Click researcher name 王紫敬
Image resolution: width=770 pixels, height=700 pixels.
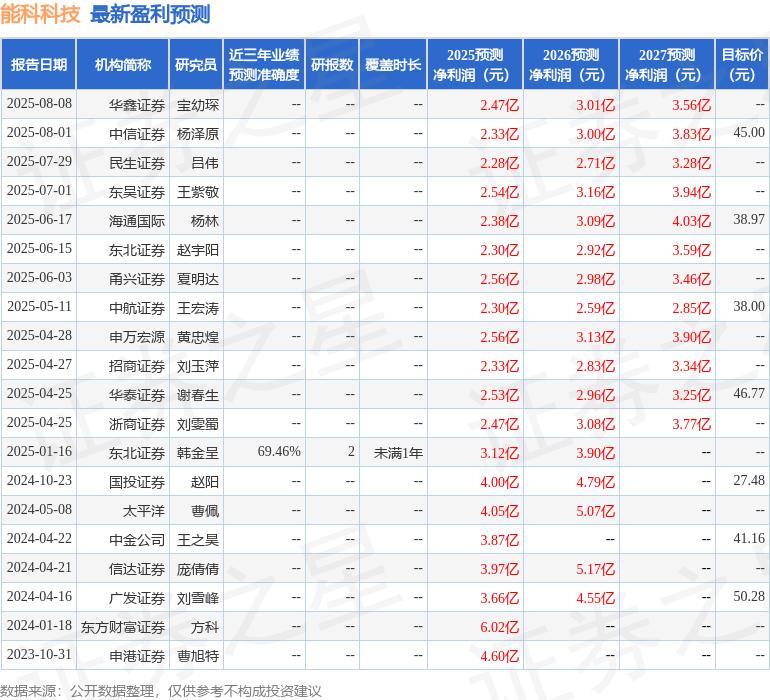pos(197,192)
